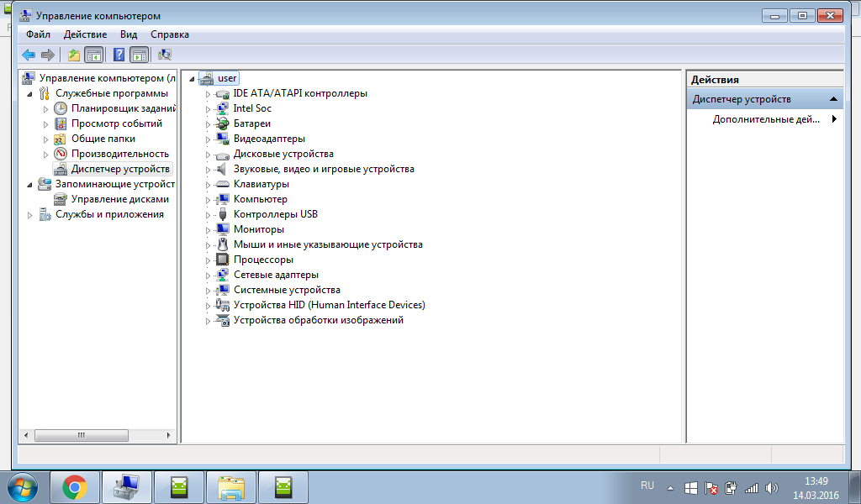This screenshot has height=504, width=861.
Task: Click the Процессоры chip icon
Action: click(x=222, y=260)
